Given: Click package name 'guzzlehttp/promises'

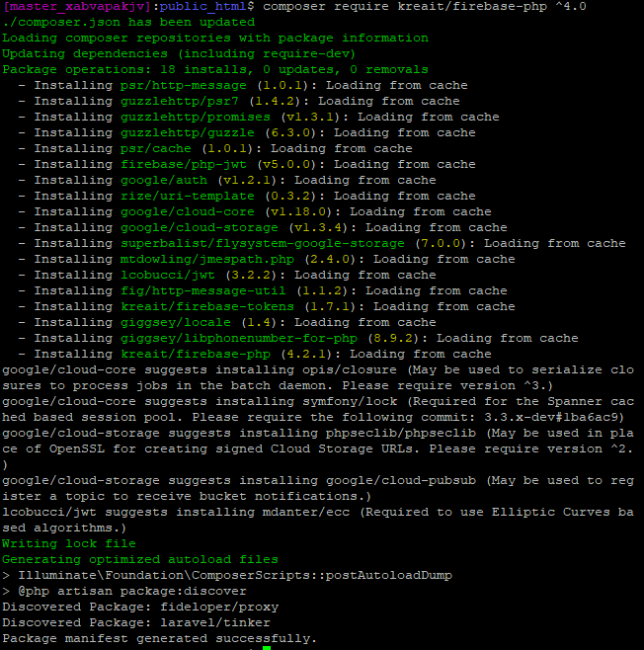Looking at the screenshot, I should coord(196,117).
